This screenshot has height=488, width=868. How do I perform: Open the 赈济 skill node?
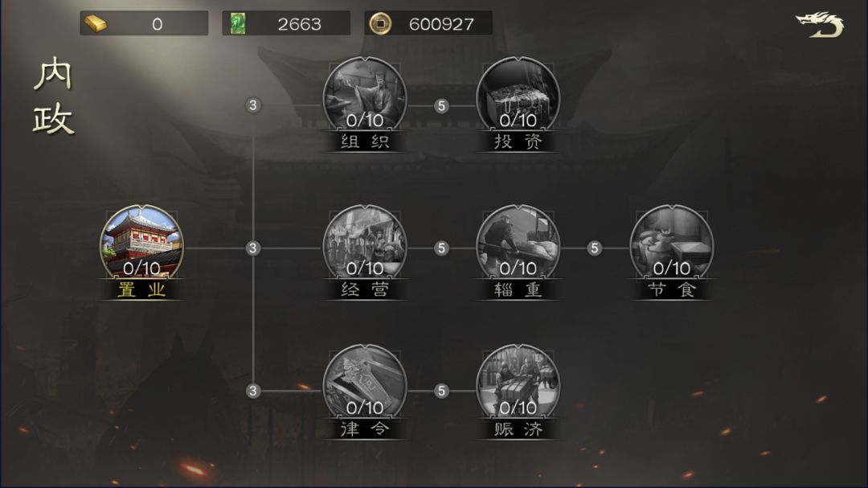(518, 382)
